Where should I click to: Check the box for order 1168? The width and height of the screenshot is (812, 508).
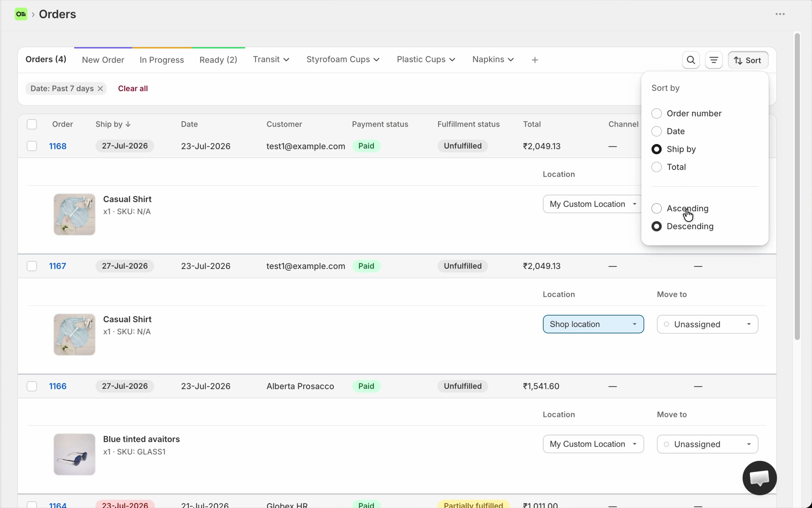pyautogui.click(x=32, y=146)
